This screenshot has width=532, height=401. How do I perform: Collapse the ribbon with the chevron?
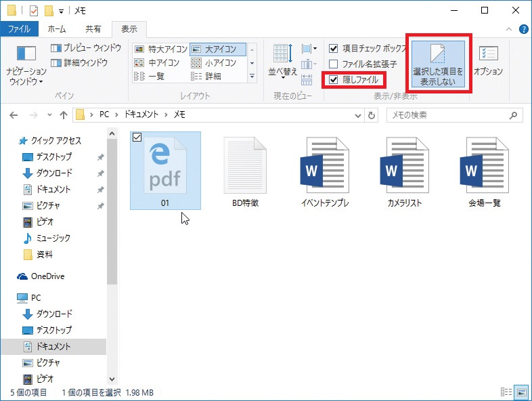click(509, 29)
